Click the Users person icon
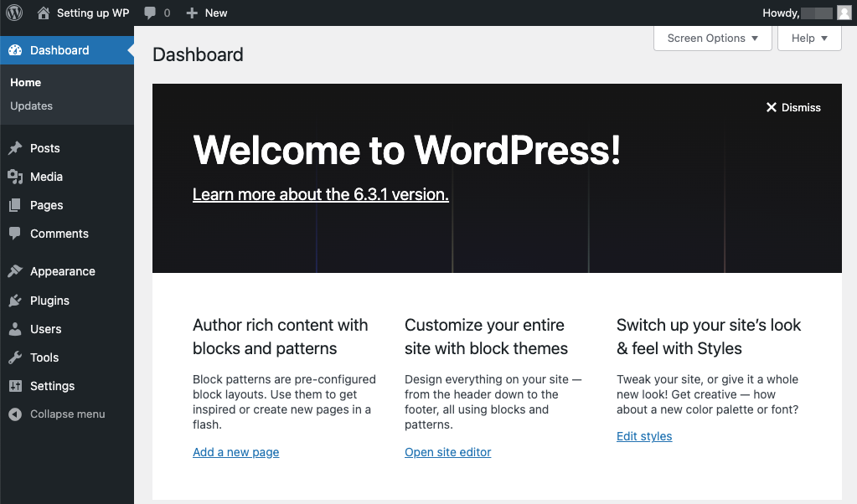This screenshot has width=857, height=504. (x=15, y=329)
